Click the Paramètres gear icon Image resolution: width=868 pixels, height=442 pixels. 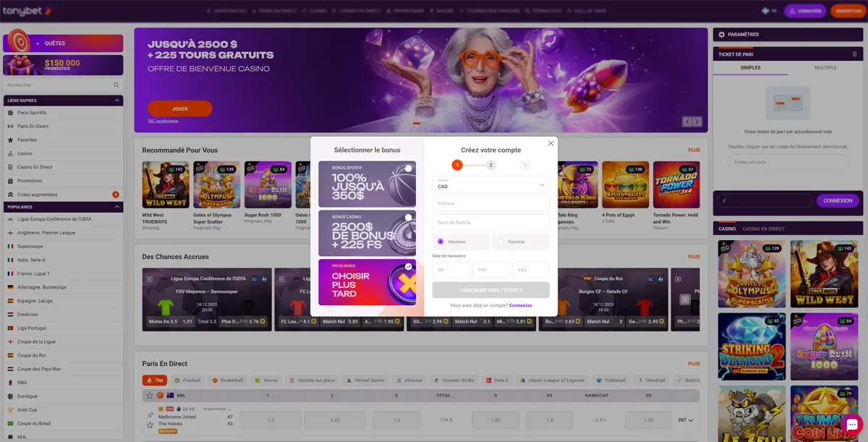coord(720,35)
